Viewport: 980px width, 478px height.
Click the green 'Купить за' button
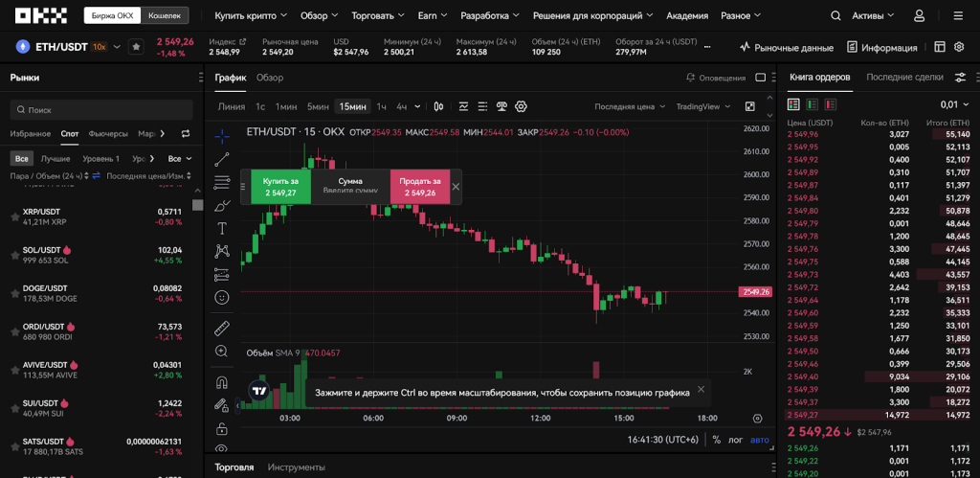(280, 187)
